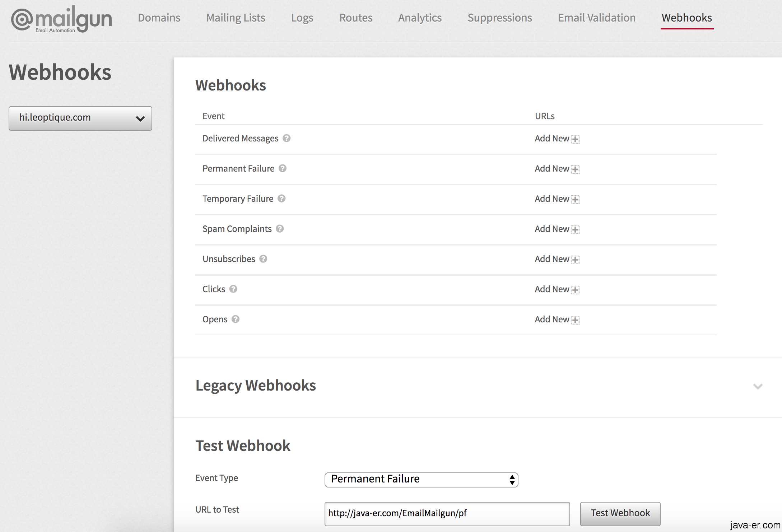The image size is (782, 532).
Task: Click the Mailgun logo
Action: (x=61, y=19)
